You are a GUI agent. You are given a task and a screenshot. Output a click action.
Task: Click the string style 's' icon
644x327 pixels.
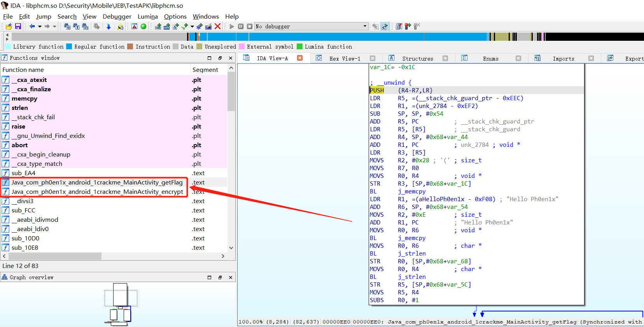tap(185, 26)
